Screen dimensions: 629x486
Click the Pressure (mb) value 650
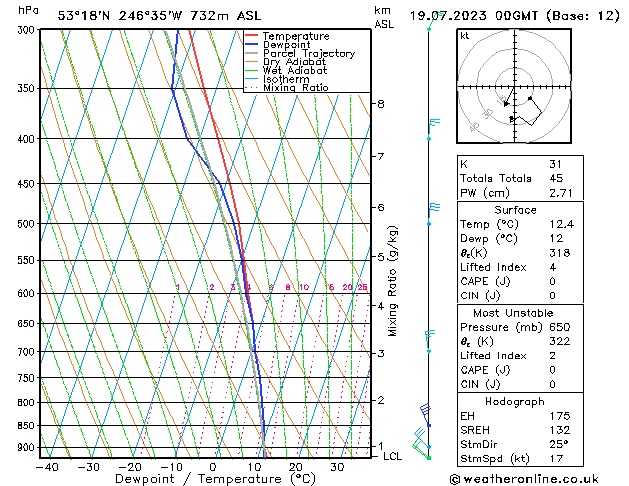tap(560, 327)
